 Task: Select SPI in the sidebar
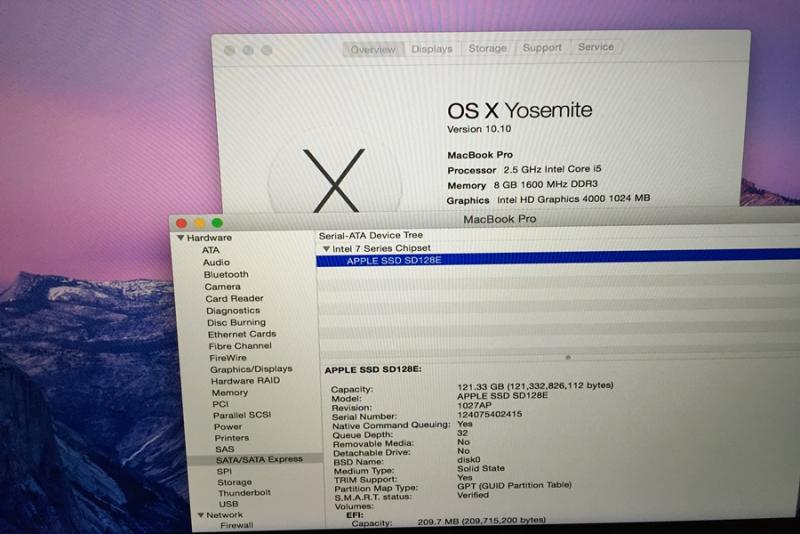tap(224, 471)
